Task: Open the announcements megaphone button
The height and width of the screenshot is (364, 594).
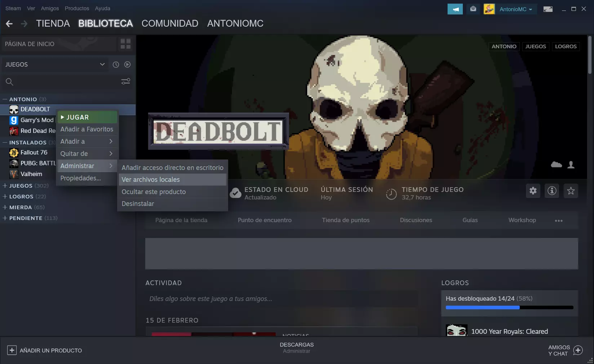Action: click(455, 9)
